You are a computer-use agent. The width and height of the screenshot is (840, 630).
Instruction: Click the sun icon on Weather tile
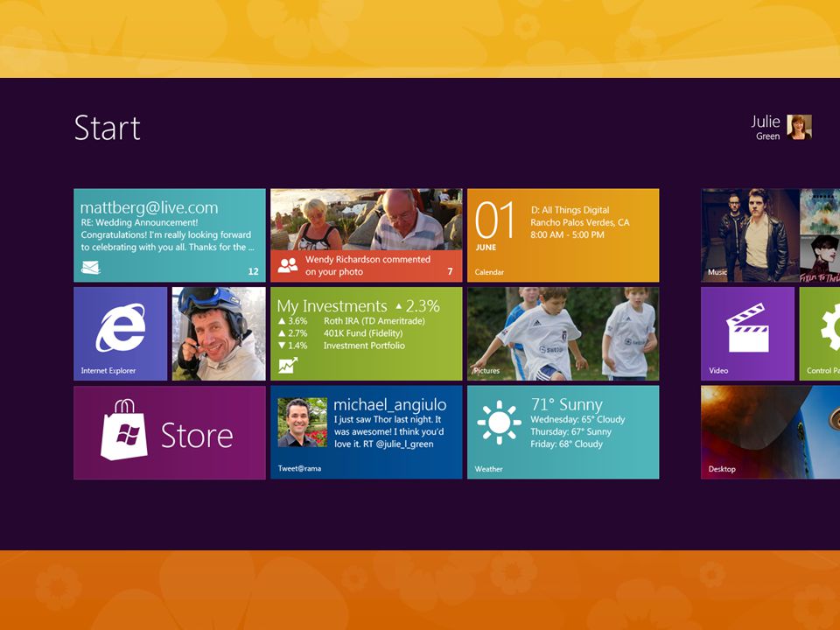click(x=500, y=422)
